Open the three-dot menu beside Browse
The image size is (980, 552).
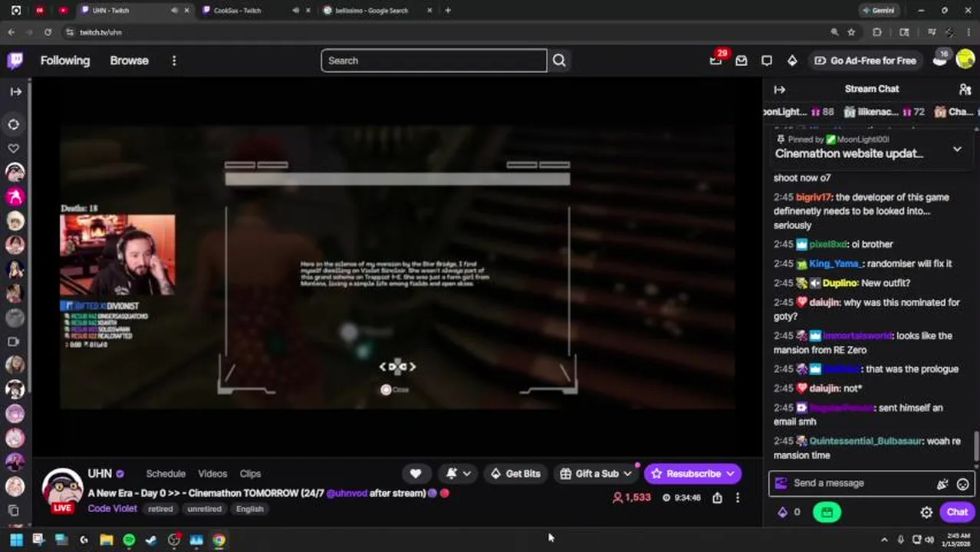point(174,61)
